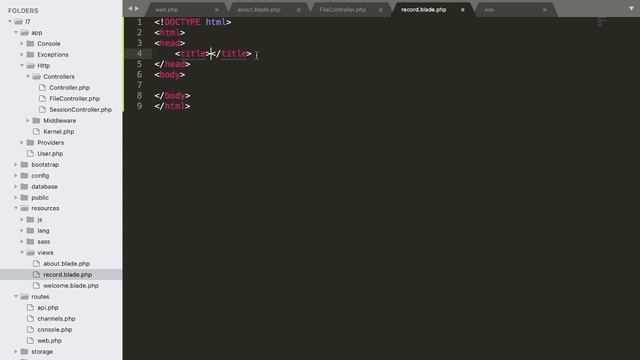640x360 pixels.
Task: Place cursor in the title tag line
Action: tap(213, 53)
